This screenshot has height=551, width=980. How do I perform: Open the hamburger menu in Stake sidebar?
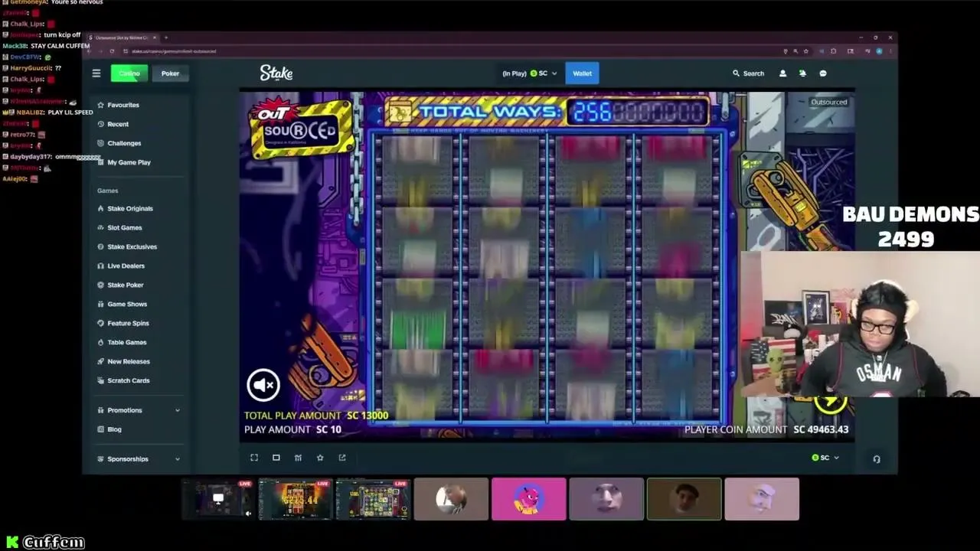(96, 73)
